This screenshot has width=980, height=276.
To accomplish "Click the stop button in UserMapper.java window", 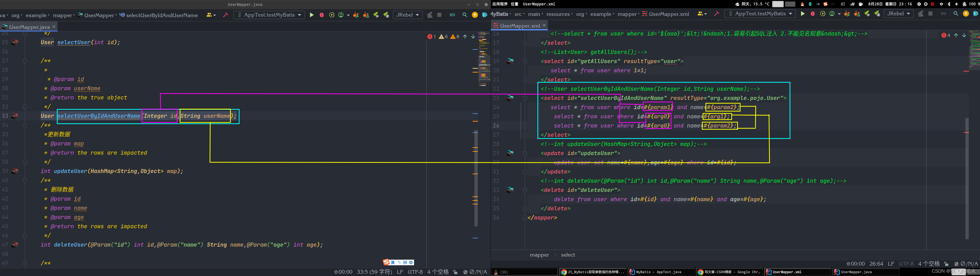I will coord(439,15).
